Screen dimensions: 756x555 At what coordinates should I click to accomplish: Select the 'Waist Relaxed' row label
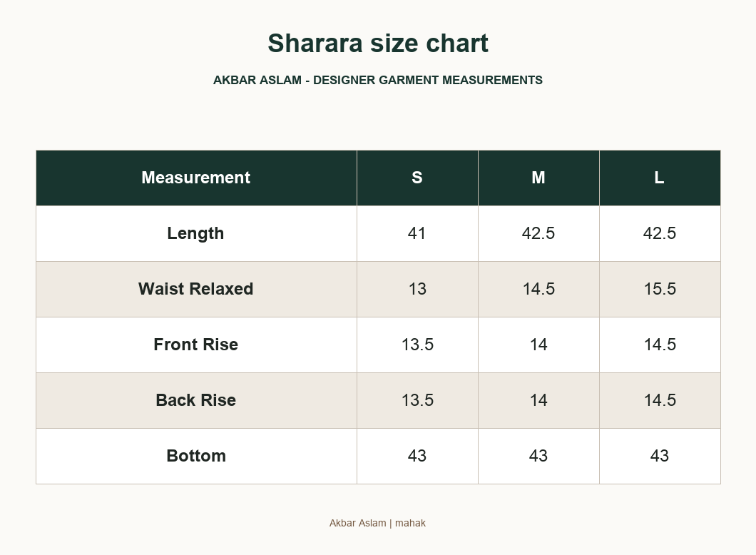195,289
